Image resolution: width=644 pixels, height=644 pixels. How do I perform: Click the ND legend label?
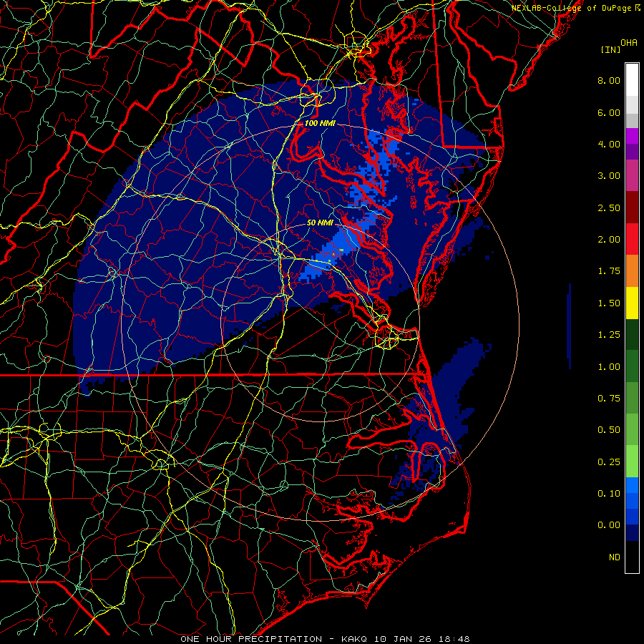tap(615, 557)
